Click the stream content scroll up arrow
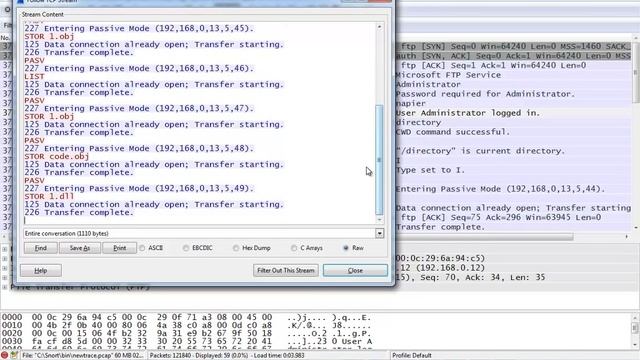 pyautogui.click(x=379, y=27)
